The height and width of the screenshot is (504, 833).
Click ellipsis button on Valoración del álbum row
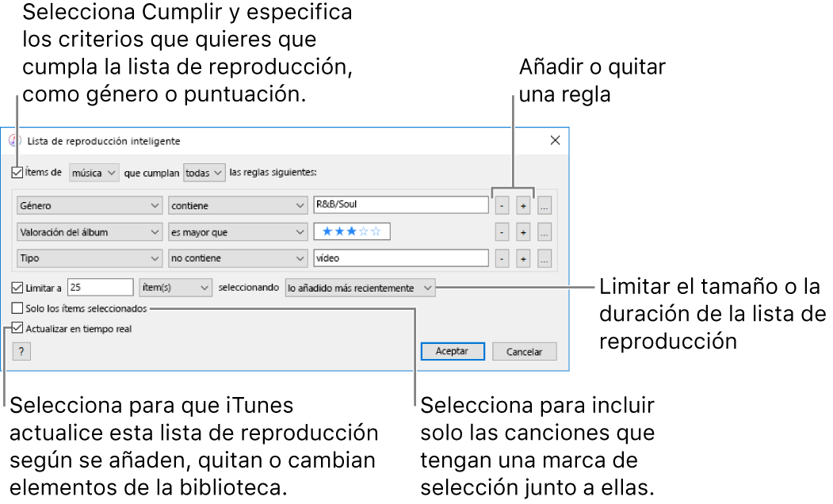(x=545, y=232)
